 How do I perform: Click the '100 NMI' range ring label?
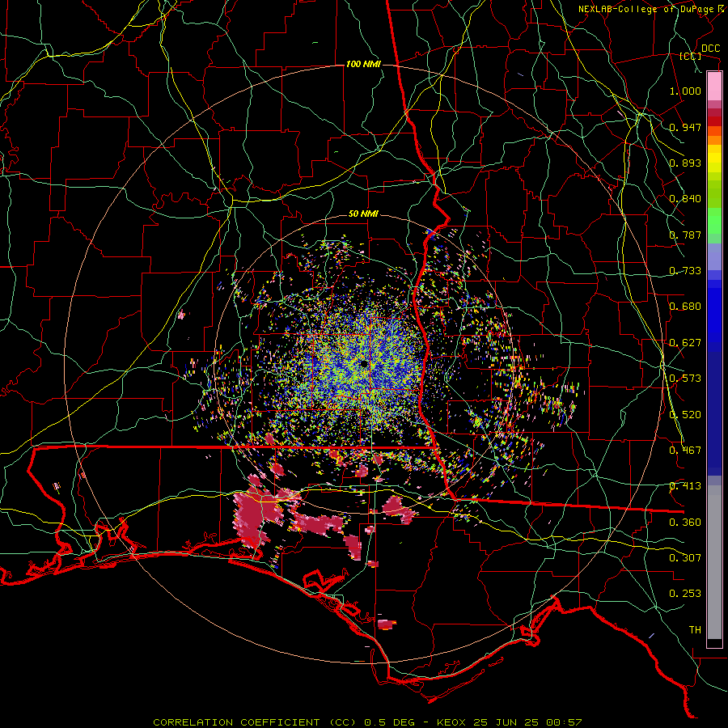[x=363, y=64]
